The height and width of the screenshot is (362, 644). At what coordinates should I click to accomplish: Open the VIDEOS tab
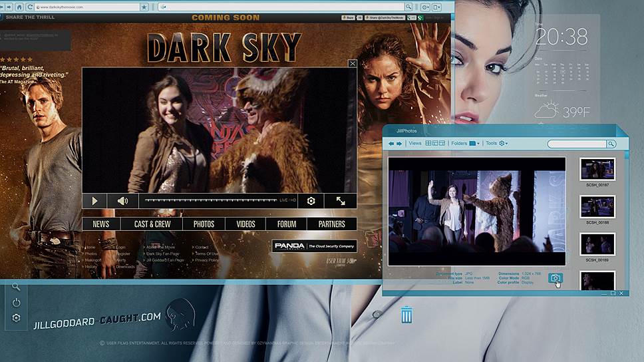[x=245, y=224]
